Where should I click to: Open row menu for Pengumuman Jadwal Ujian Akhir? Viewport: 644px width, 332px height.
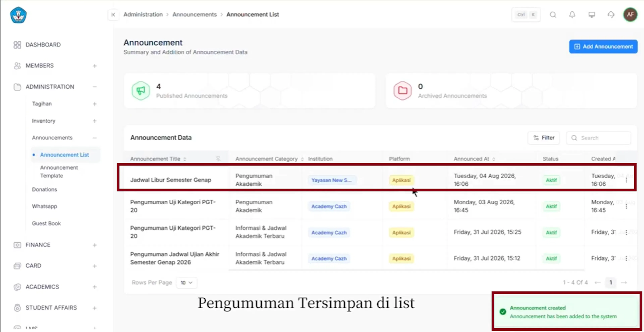click(627, 258)
